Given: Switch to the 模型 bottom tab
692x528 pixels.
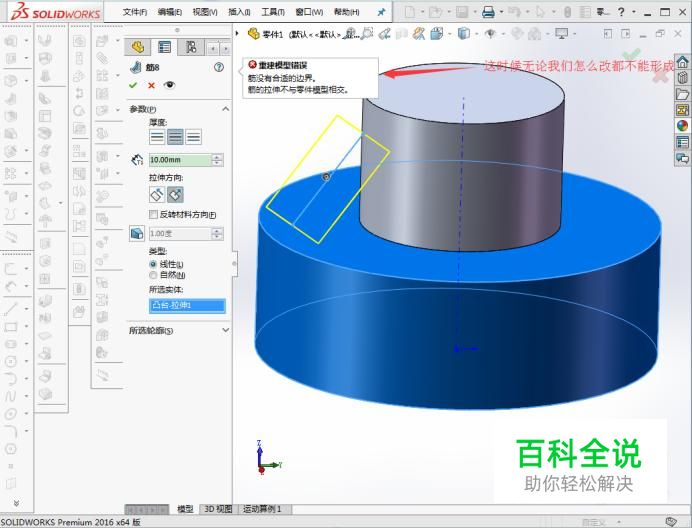Looking at the screenshot, I should 185,509.
